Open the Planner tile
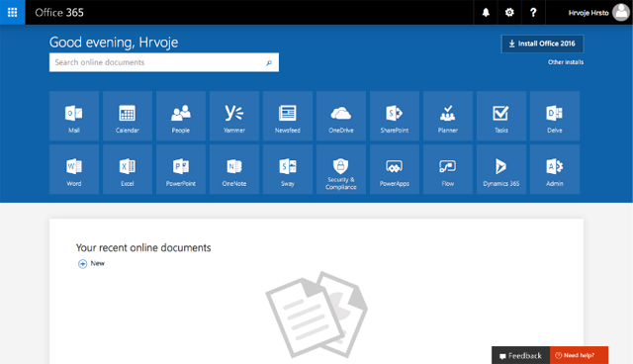This screenshot has height=364, width=633. [x=448, y=116]
